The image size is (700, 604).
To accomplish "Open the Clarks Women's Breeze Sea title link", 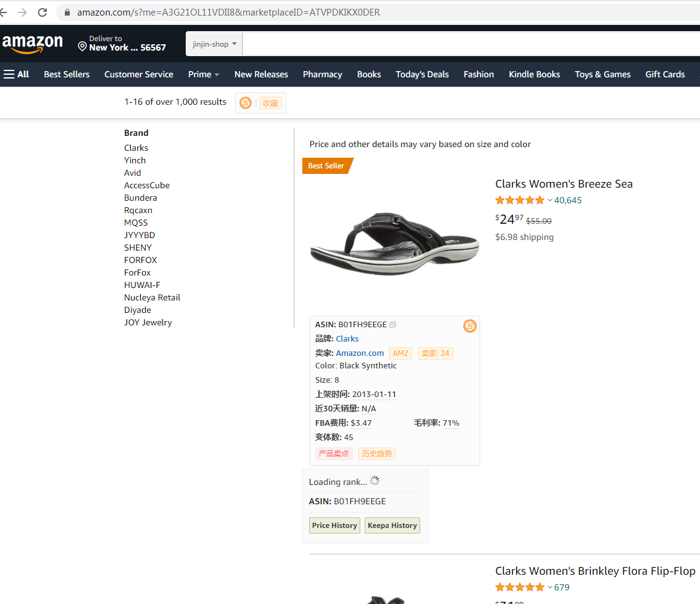I will tap(563, 184).
